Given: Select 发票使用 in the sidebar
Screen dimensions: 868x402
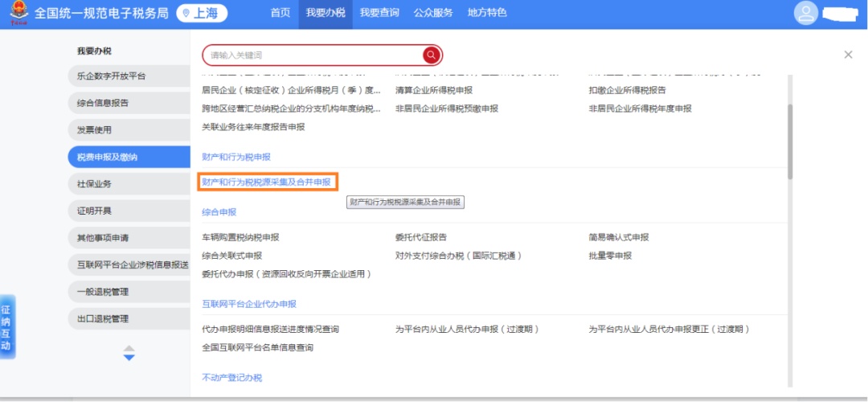Looking at the screenshot, I should pos(129,130).
